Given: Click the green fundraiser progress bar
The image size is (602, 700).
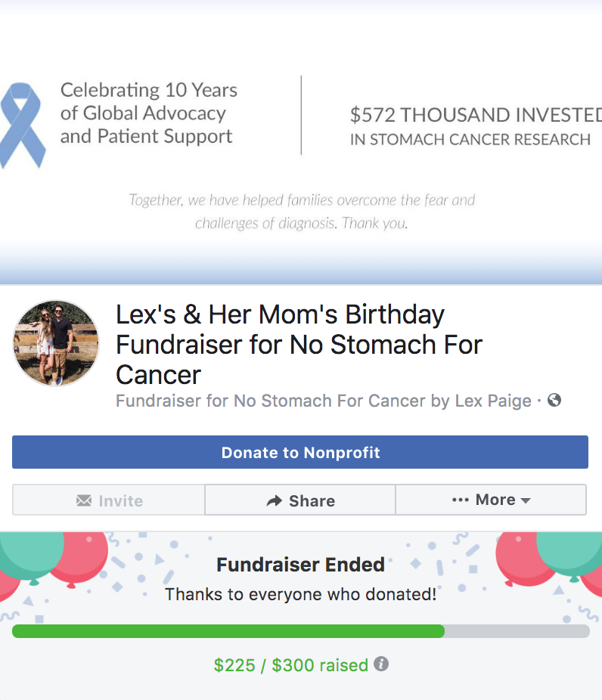Looking at the screenshot, I should tap(300, 631).
